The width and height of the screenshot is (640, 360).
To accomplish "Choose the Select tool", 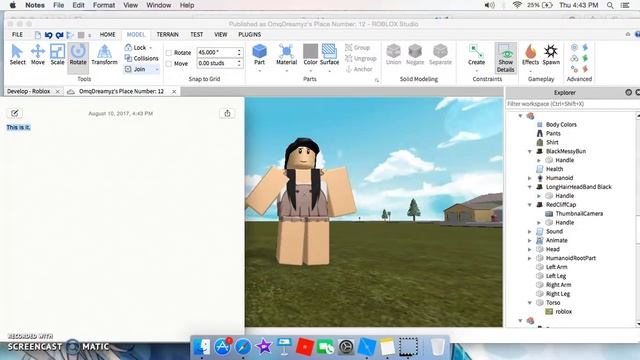I will pos(17,55).
